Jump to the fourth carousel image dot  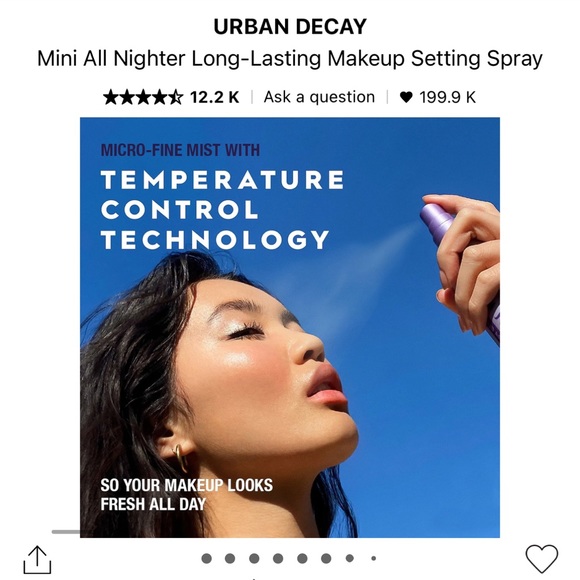278,558
